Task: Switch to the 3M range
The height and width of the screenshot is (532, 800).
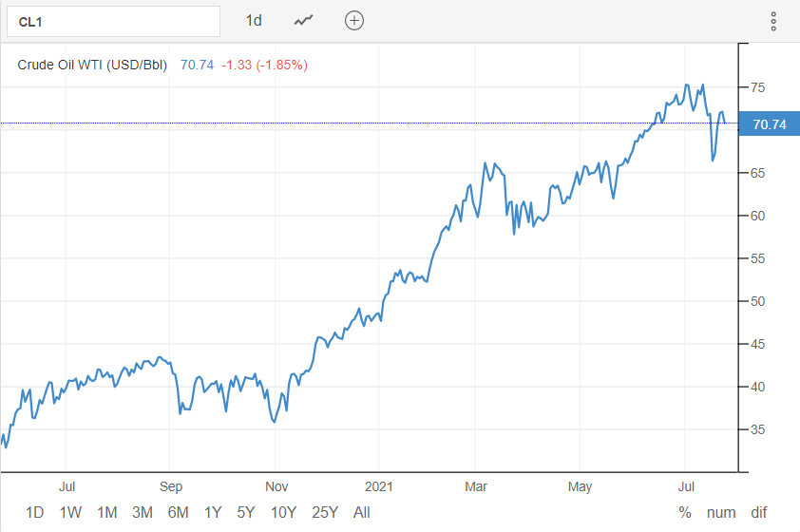Action: [x=143, y=513]
